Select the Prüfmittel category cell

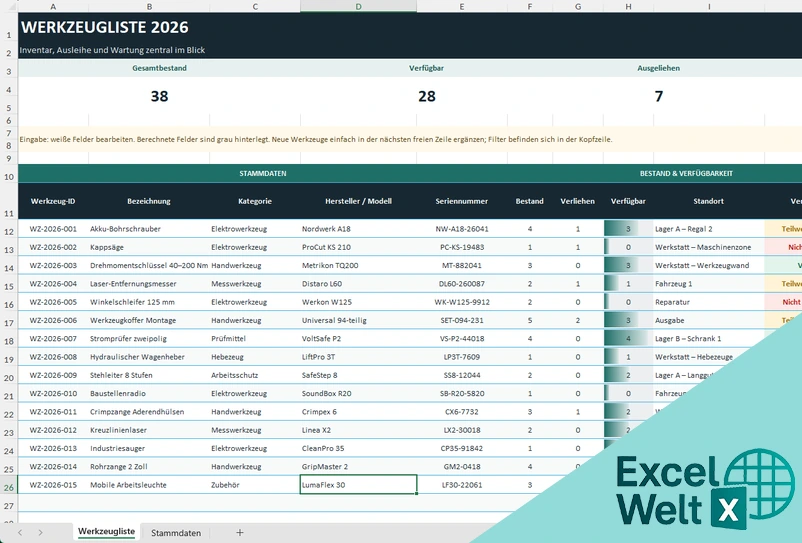click(x=255, y=338)
